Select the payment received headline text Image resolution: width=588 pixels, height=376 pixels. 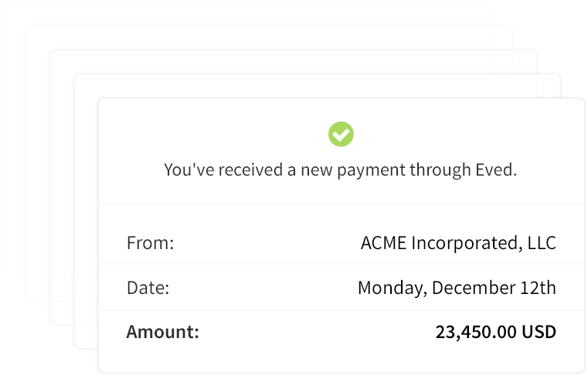click(341, 169)
